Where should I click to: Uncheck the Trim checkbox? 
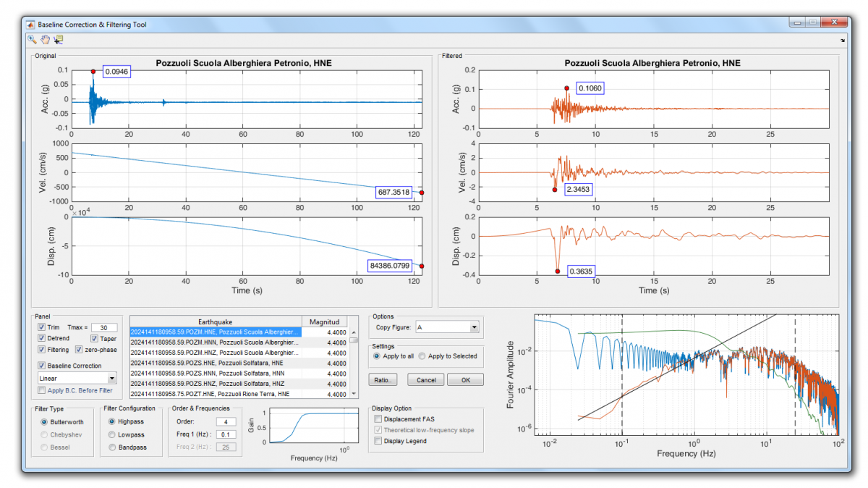(42, 327)
